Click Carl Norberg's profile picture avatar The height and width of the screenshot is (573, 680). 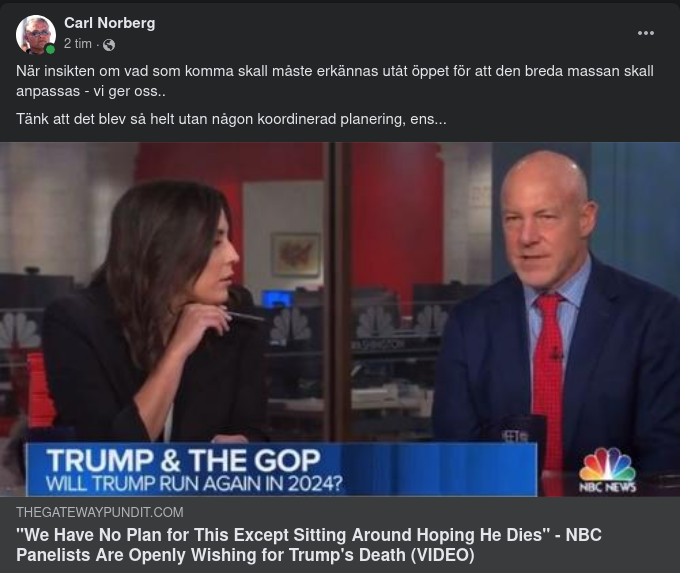[x=36, y=35]
